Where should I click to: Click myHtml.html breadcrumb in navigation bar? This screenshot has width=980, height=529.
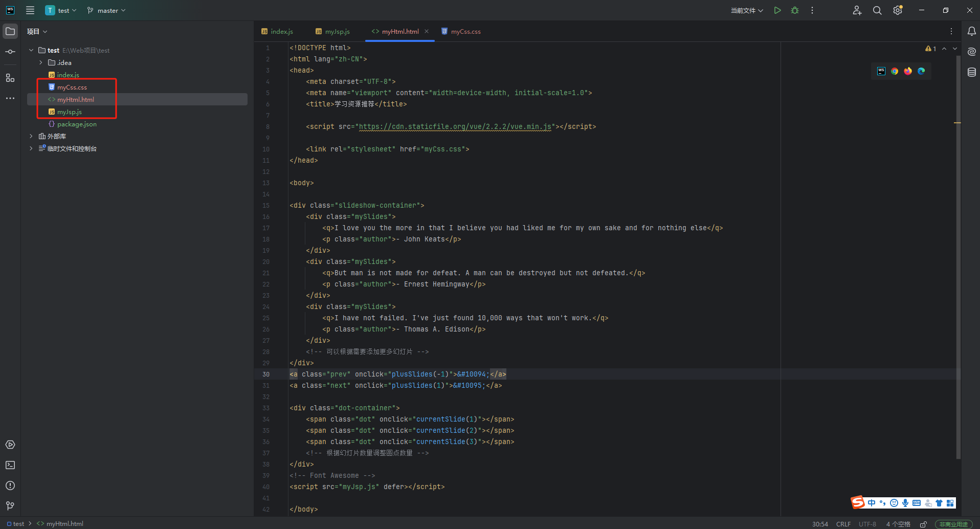coord(60,523)
